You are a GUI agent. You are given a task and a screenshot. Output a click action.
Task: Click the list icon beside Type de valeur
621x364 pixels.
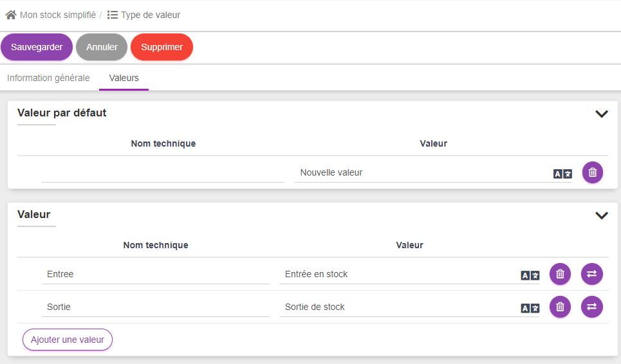pos(113,15)
